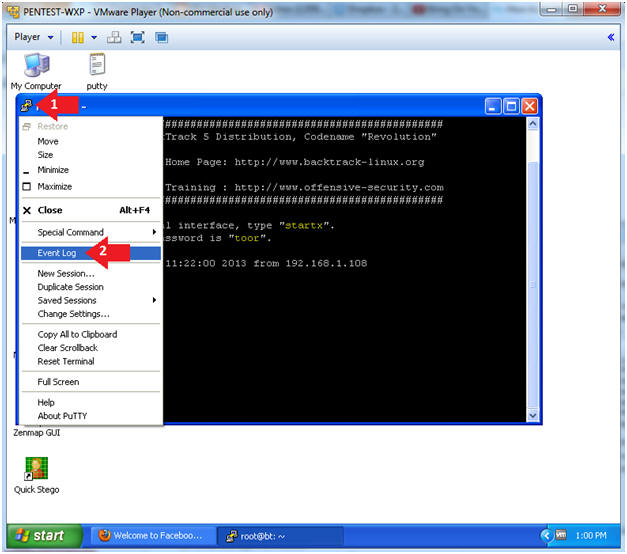Click the PuTTY vertical scrollbar thumb
Viewport: 627px width, 554px height.
[533, 285]
